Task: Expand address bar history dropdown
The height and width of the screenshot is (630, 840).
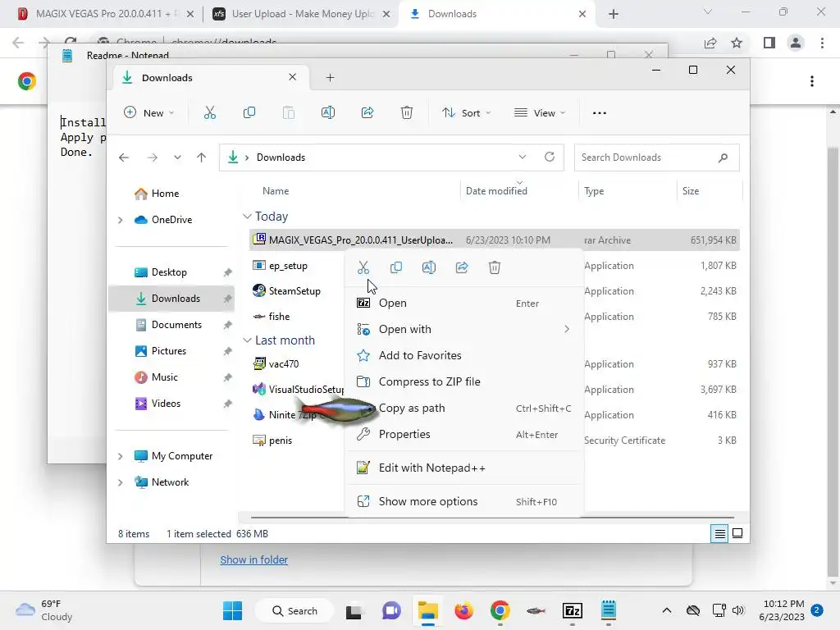Action: pos(523,157)
